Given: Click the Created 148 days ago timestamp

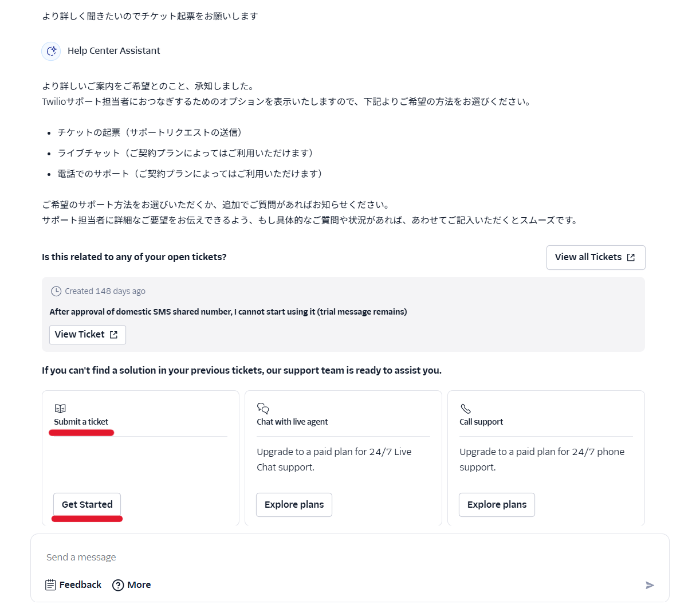Looking at the screenshot, I should (x=105, y=291).
